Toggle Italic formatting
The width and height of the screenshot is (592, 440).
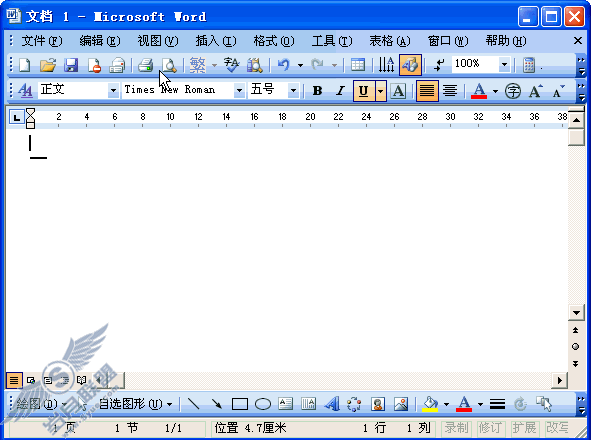341,91
